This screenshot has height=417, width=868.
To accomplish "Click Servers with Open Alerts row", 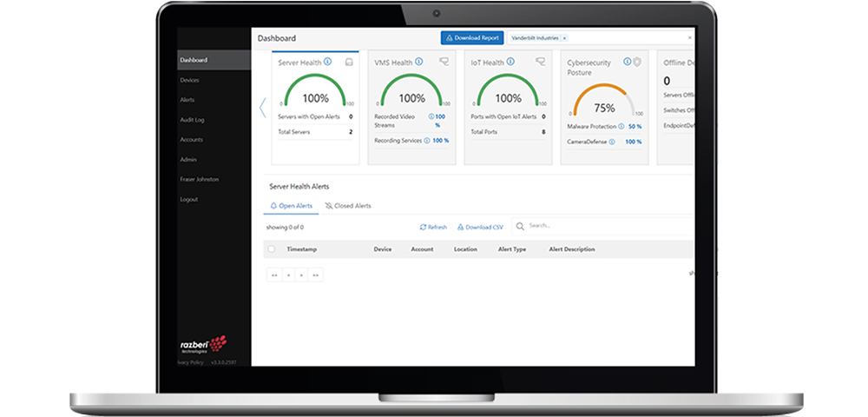I will click(x=315, y=117).
